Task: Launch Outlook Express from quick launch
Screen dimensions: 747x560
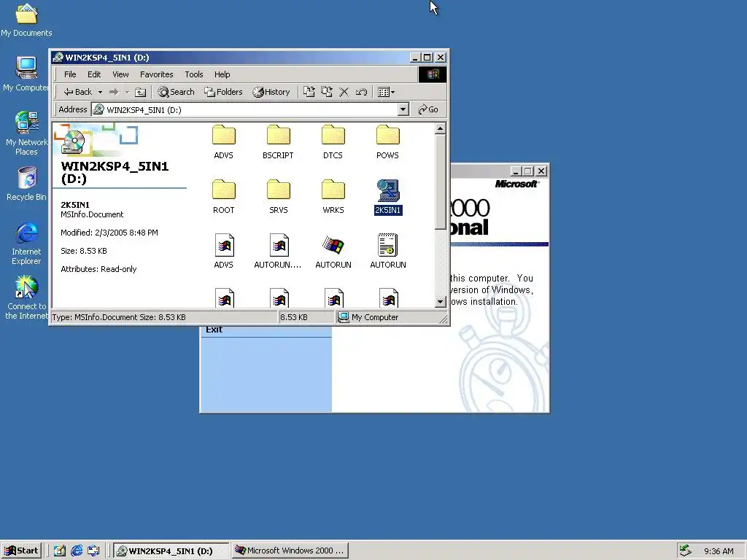Action: pos(93,551)
